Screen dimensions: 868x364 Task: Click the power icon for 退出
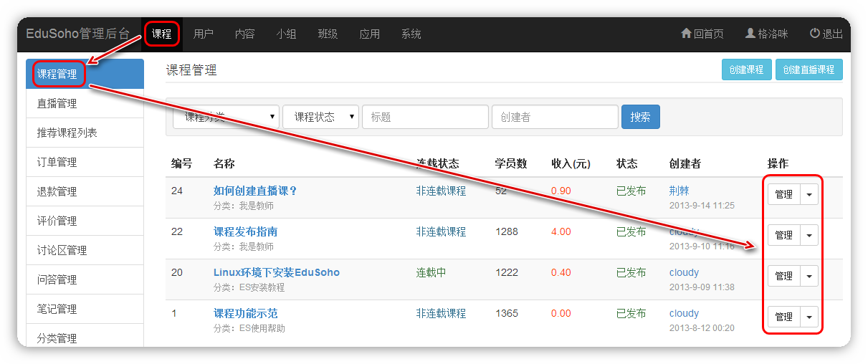(x=814, y=34)
